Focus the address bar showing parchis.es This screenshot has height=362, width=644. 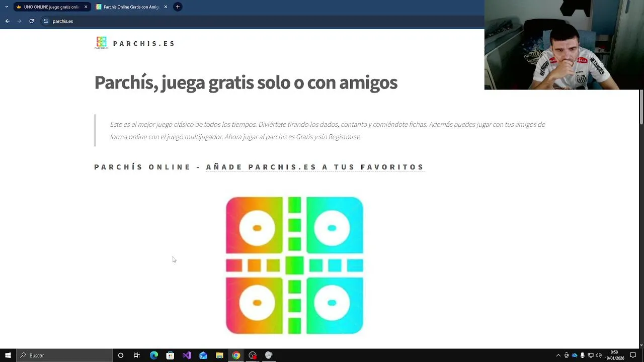[x=262, y=21]
